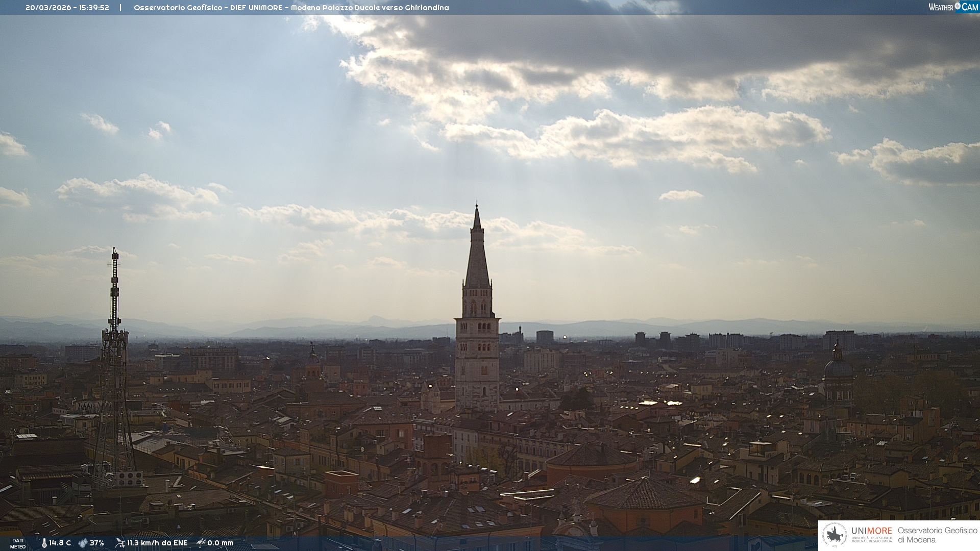980x551 pixels.
Task: Click the 15:39:52 time stamp
Action: (x=94, y=8)
